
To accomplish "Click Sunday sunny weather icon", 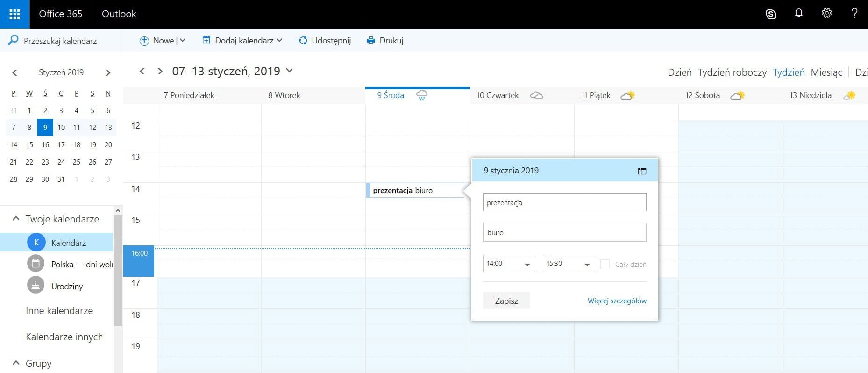I will [x=850, y=95].
